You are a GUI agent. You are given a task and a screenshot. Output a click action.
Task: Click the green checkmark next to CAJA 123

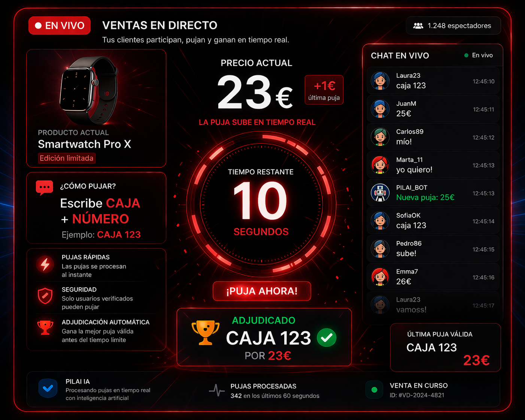point(327,338)
